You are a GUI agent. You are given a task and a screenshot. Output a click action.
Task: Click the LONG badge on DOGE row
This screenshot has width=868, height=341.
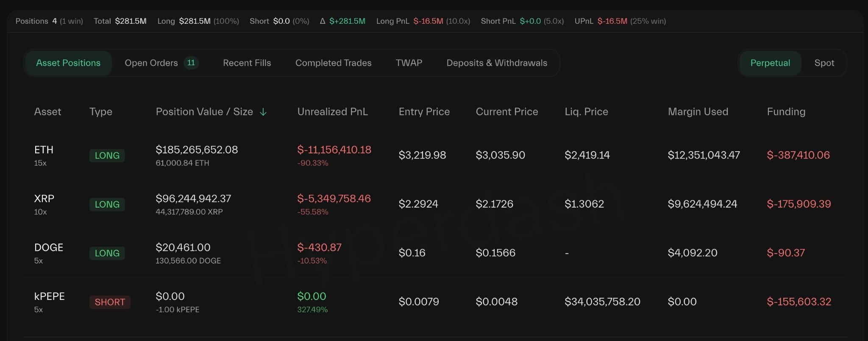[x=107, y=253]
